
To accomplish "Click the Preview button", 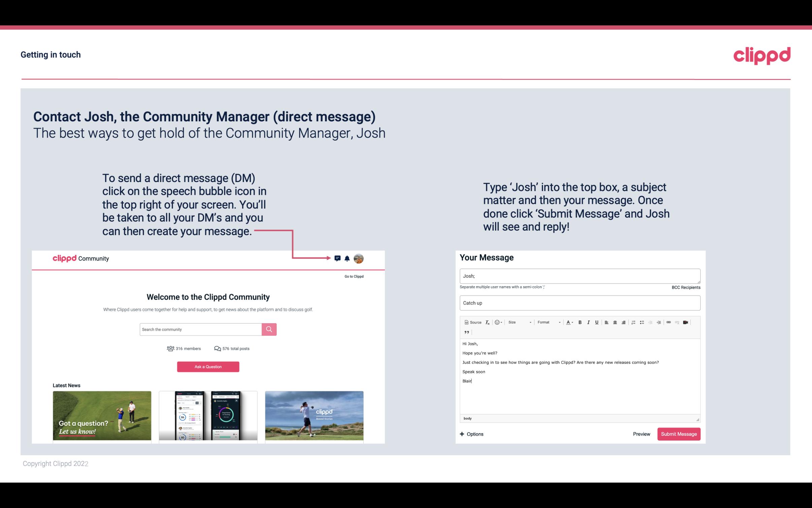I will [641, 434].
